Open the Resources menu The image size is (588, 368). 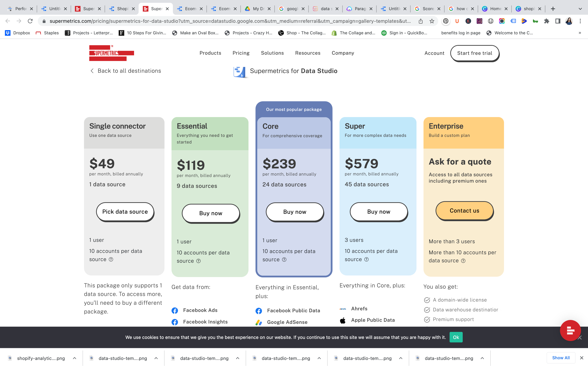pyautogui.click(x=308, y=53)
